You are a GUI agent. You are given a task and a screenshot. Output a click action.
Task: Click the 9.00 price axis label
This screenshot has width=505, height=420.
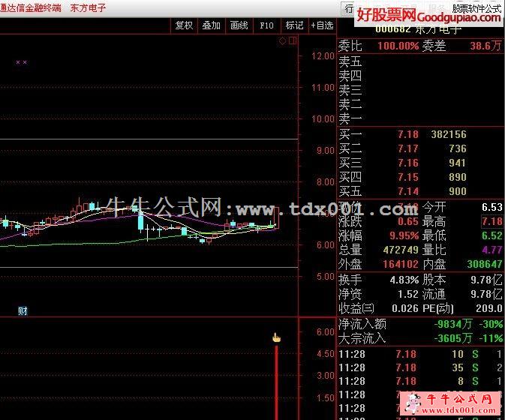(x=326, y=151)
